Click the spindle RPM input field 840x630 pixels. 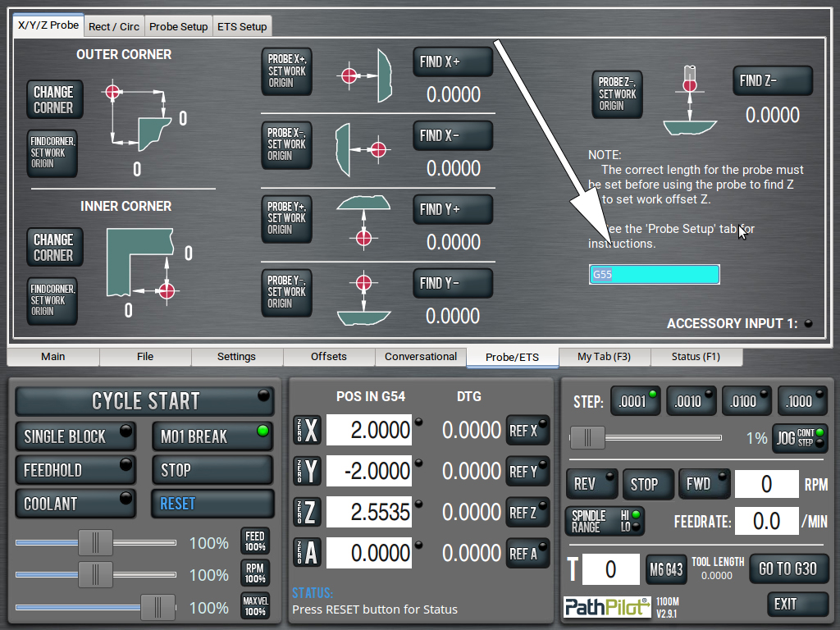point(766,484)
